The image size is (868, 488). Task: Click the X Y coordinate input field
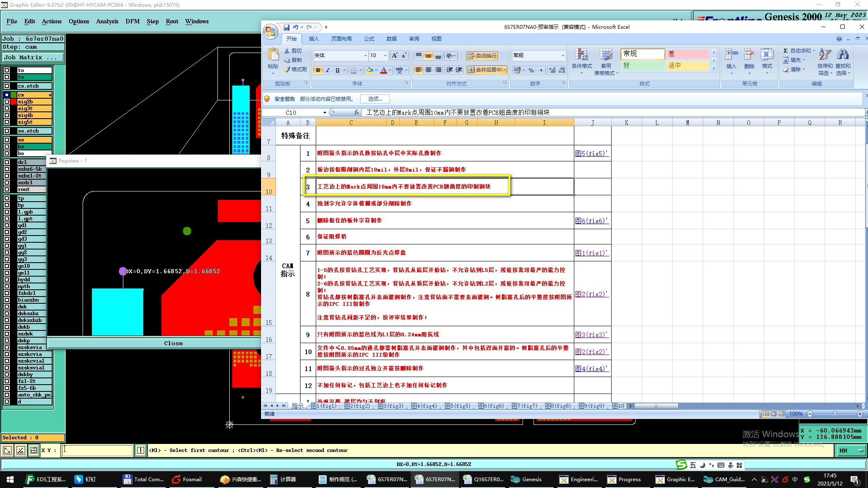pos(97,450)
